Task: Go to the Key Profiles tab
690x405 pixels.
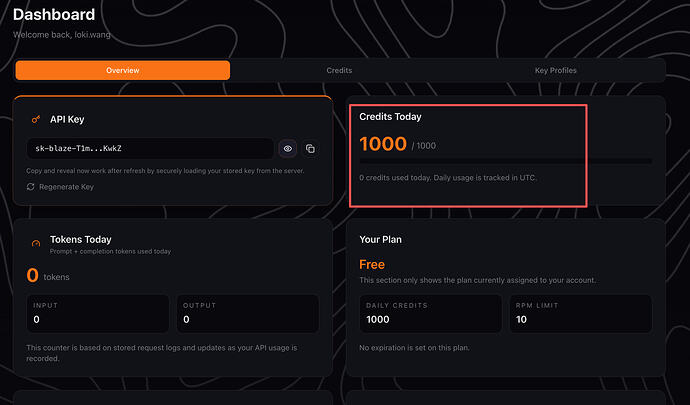Action: click(x=556, y=71)
